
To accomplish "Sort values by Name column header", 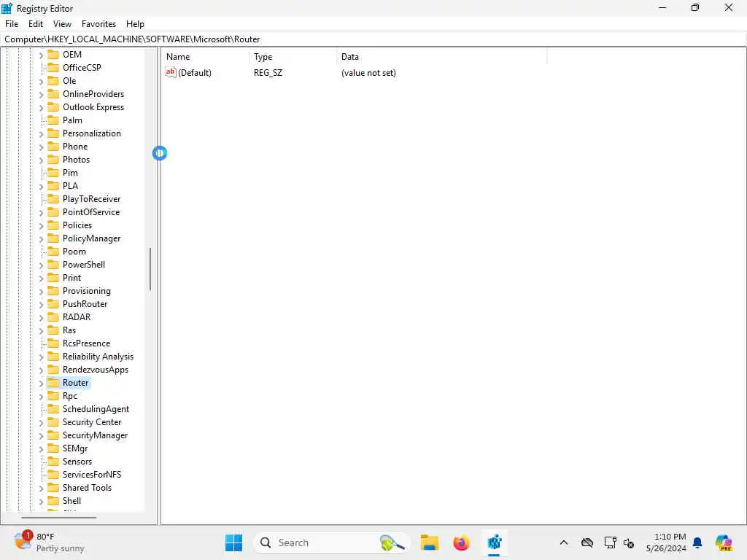I will click(x=205, y=57).
